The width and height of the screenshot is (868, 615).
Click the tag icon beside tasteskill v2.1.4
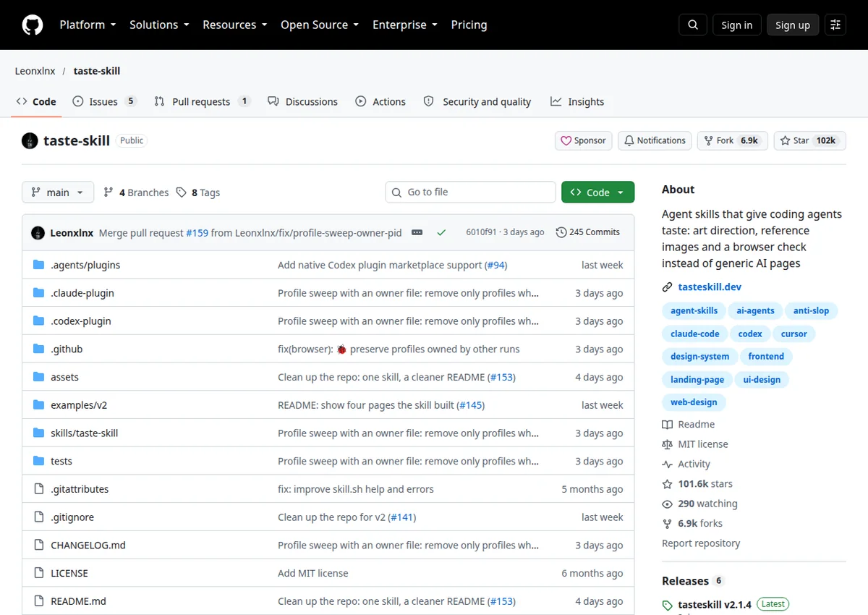click(x=668, y=605)
